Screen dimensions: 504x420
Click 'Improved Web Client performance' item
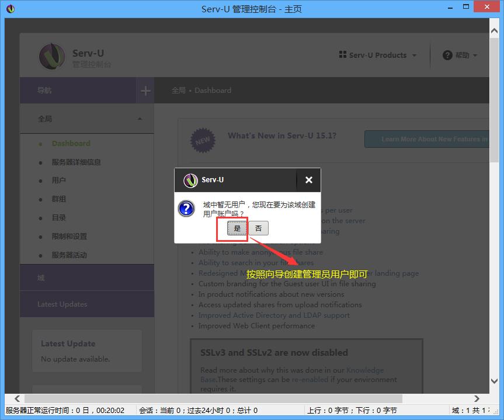point(256,326)
